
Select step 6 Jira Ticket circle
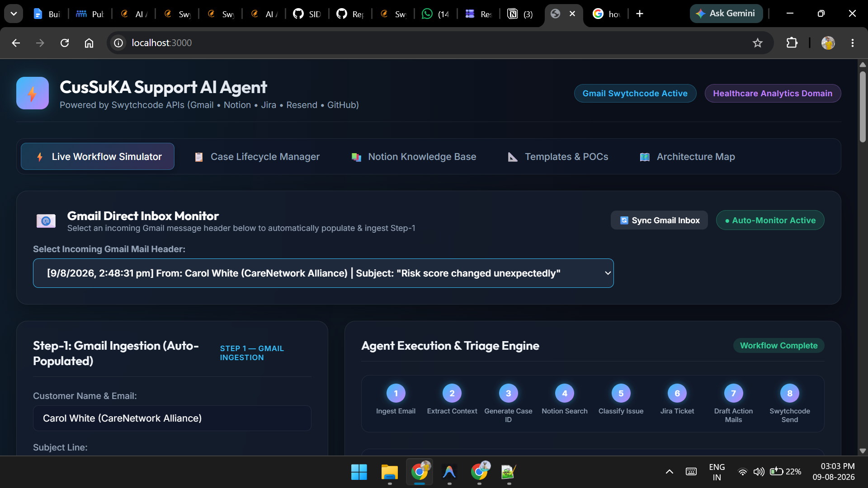coord(677,393)
